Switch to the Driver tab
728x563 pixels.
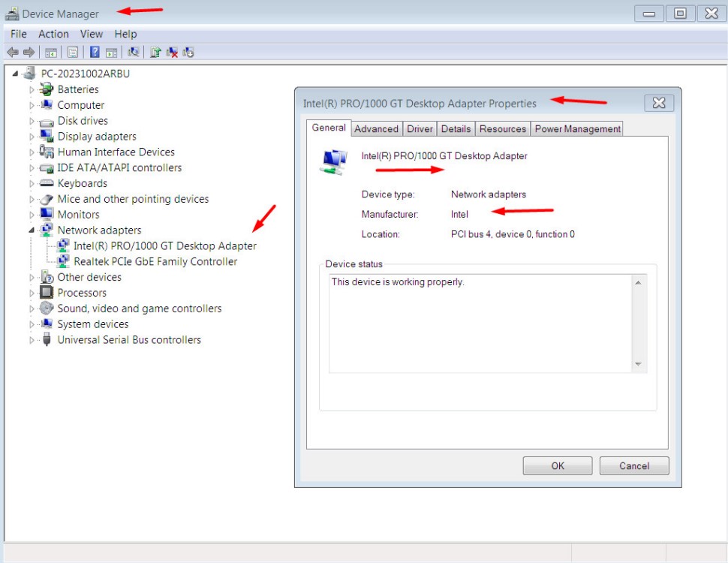pyautogui.click(x=420, y=128)
